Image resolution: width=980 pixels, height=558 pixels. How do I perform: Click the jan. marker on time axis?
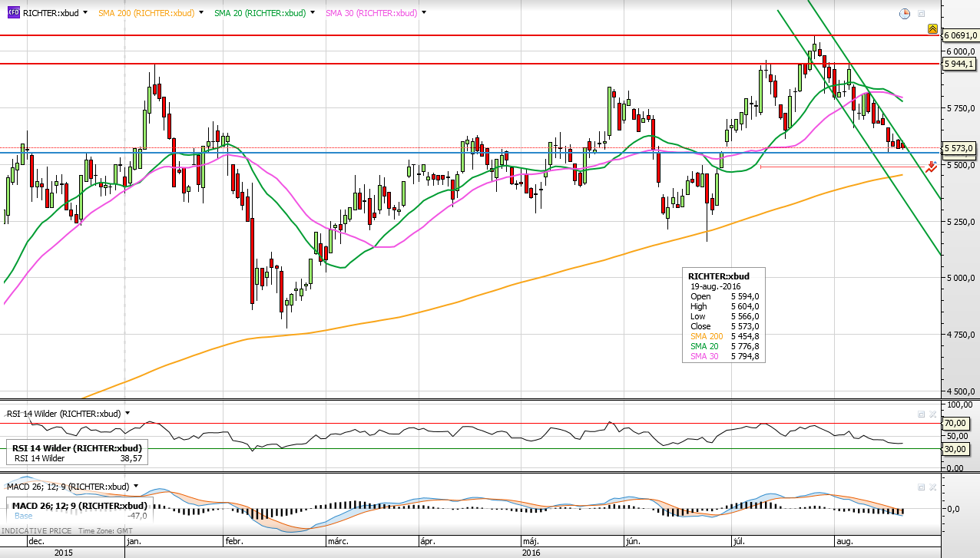pyautogui.click(x=133, y=541)
